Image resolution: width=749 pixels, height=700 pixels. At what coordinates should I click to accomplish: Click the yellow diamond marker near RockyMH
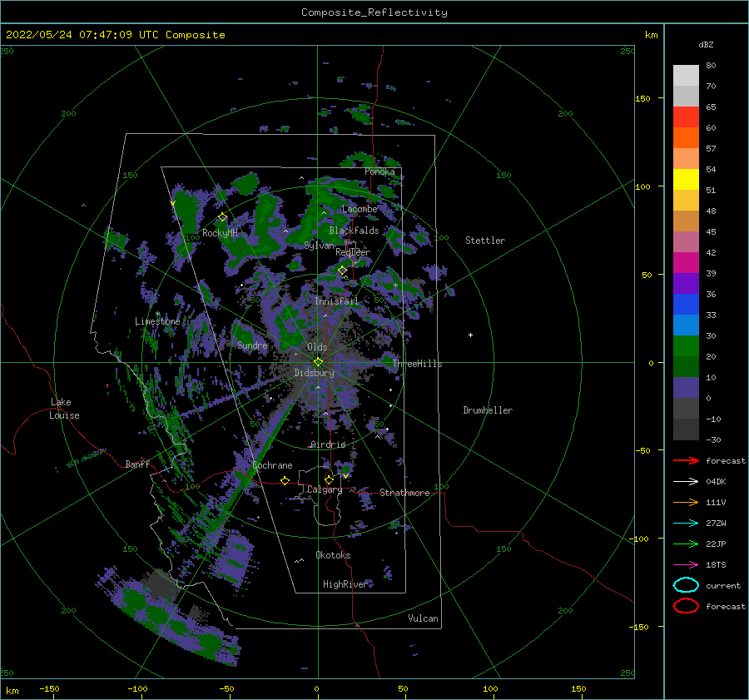tap(222, 217)
